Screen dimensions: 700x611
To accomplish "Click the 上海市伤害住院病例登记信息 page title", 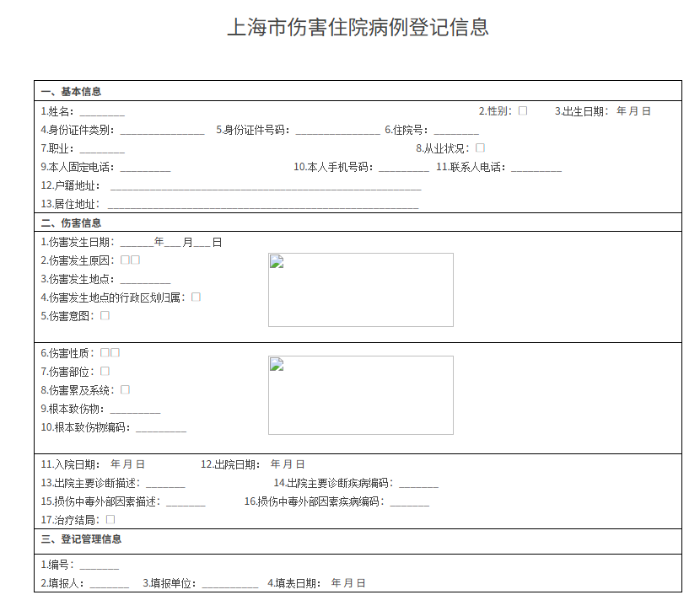I will tap(358, 27).
